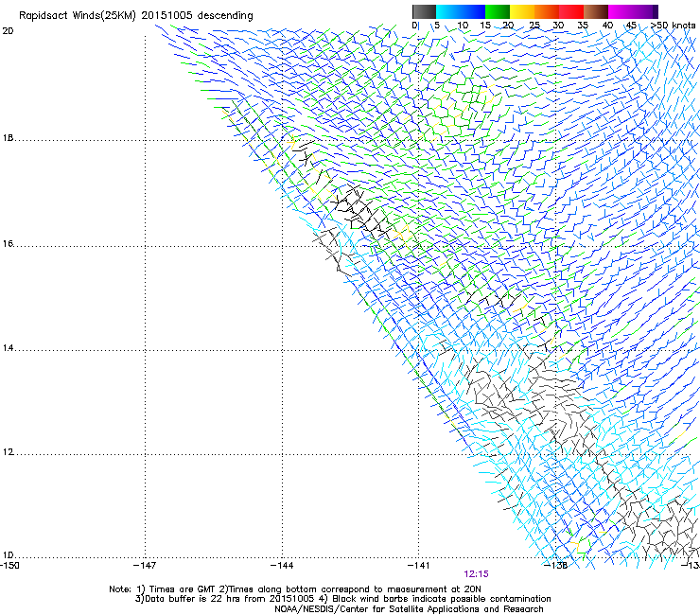
Task: Click the legend tick label '10'
Action: pos(463,26)
